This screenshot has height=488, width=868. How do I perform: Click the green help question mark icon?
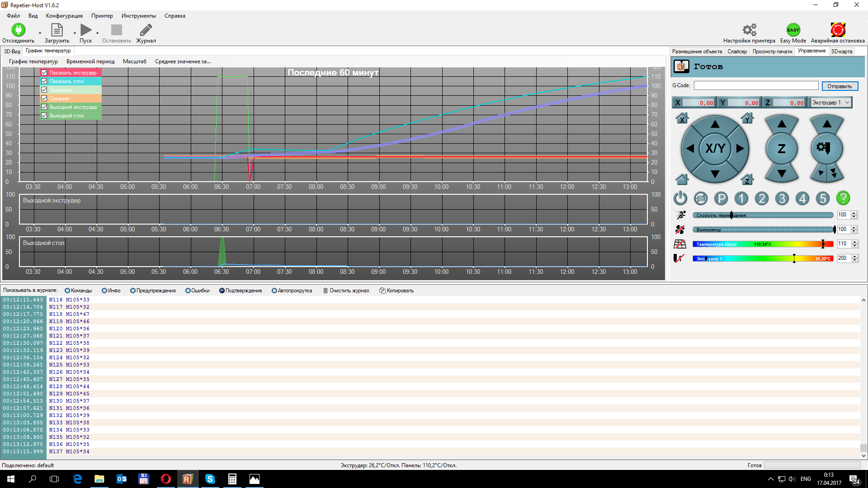pyautogui.click(x=843, y=198)
